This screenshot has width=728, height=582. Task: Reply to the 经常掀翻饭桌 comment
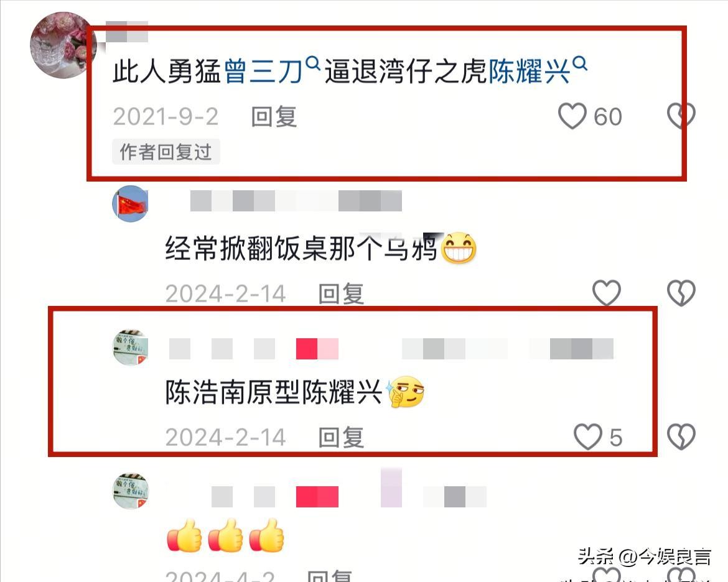[341, 293]
